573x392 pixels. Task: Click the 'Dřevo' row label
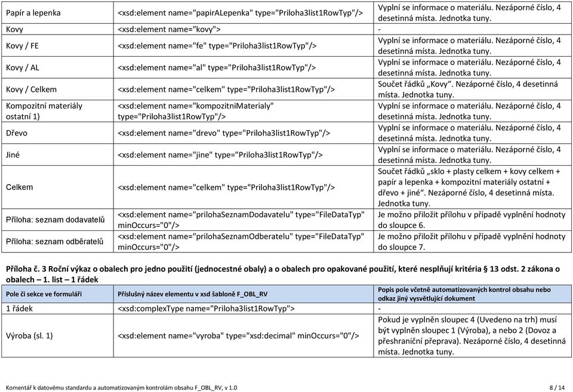click(17, 133)
